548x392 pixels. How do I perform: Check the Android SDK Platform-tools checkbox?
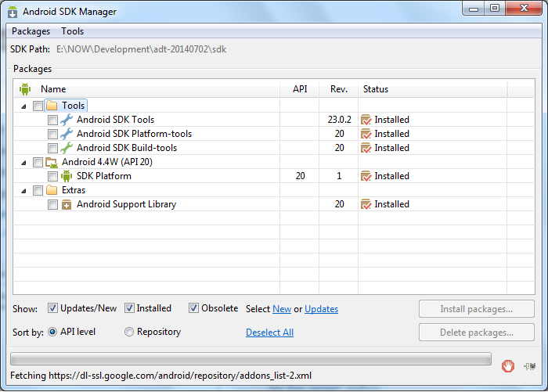point(52,134)
